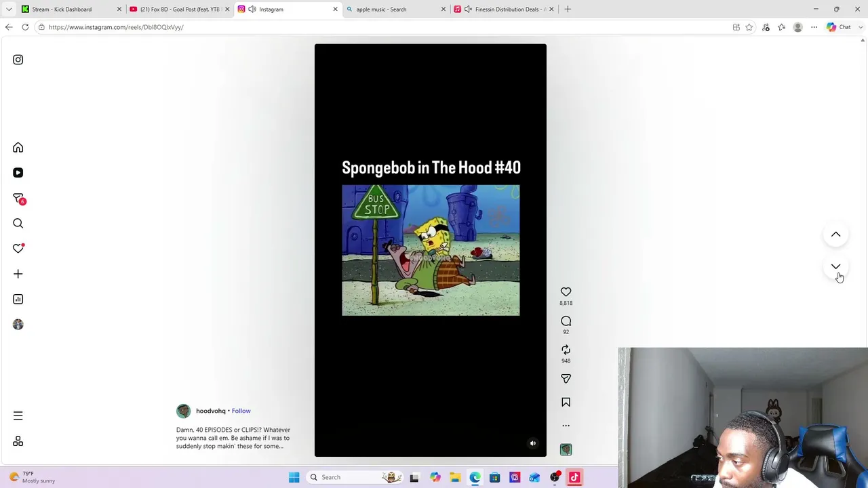Open the Favorites list icon in toolbar

[x=782, y=27]
